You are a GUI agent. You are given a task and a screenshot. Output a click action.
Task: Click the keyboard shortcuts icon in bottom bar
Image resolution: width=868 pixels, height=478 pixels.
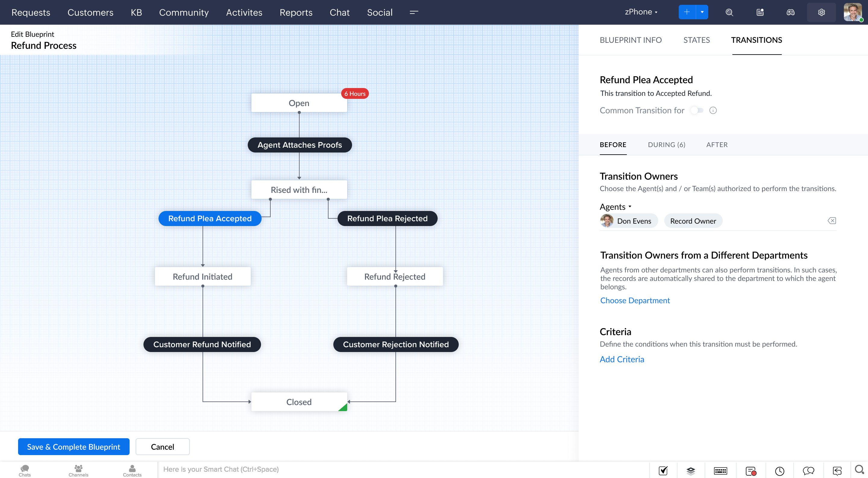tap(720, 470)
